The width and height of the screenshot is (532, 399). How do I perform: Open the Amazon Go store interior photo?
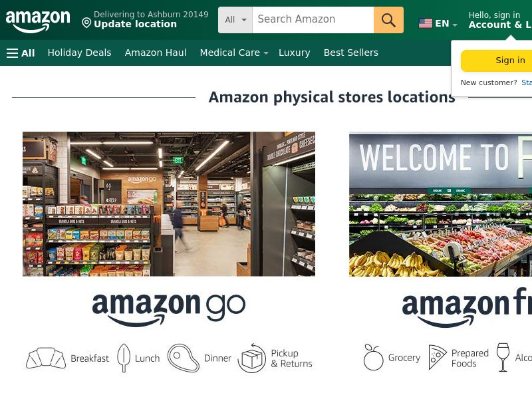(169, 204)
